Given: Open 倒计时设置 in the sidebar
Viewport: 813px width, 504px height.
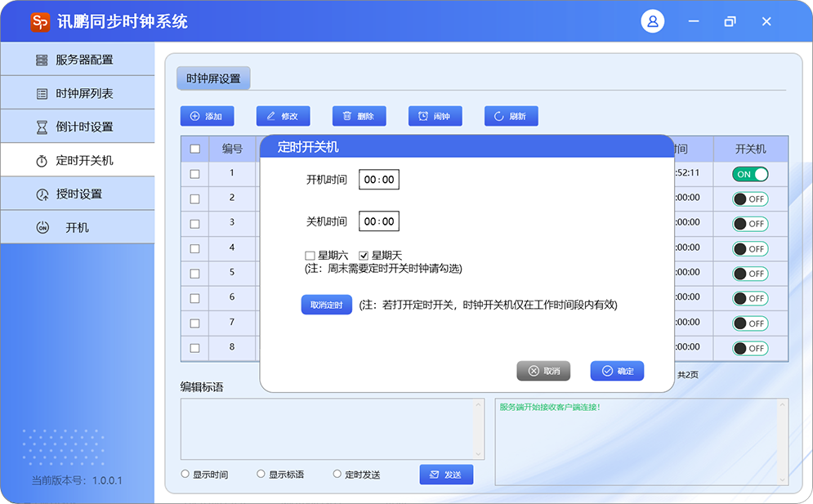Looking at the screenshot, I should [x=78, y=127].
